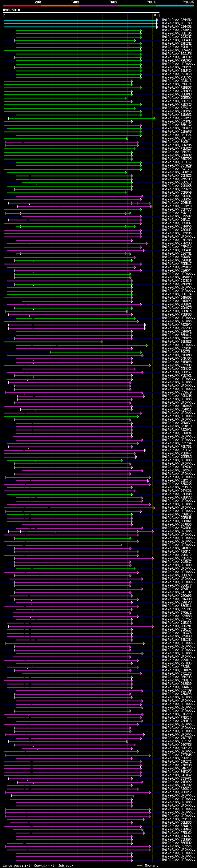Select the UniRef100_A4IIW2 label

pyautogui.click(x=177, y=592)
